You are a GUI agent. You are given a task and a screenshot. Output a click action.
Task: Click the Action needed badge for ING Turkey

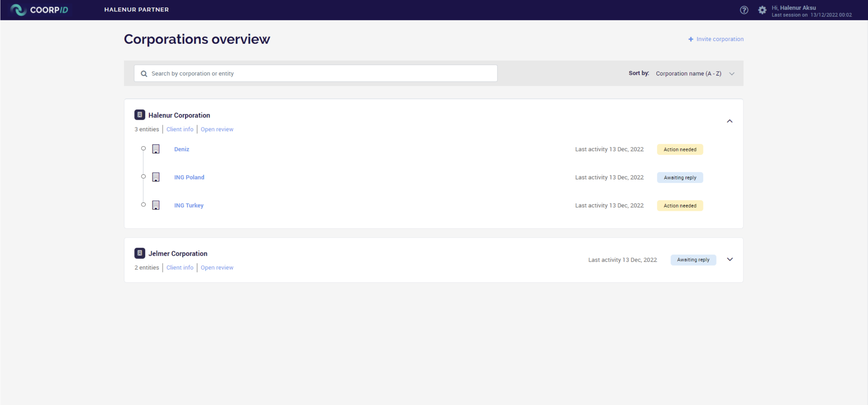coord(680,206)
